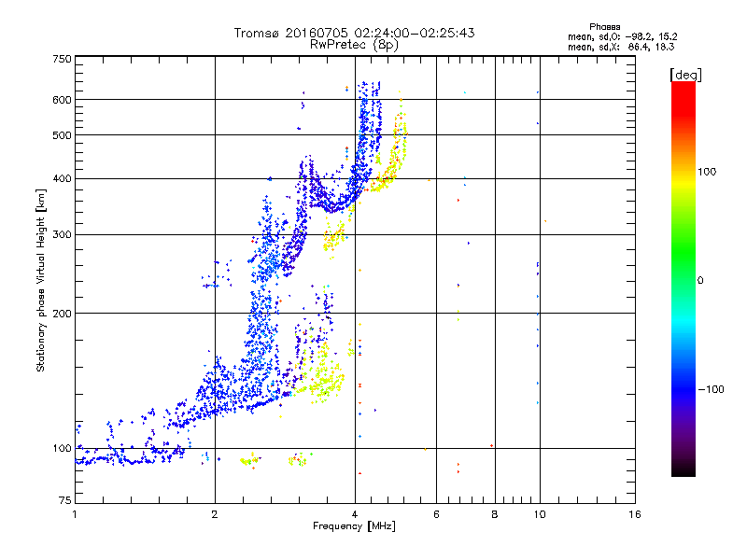Click the x-axis label '6'
This screenshot has width=747, height=560.
436,514
